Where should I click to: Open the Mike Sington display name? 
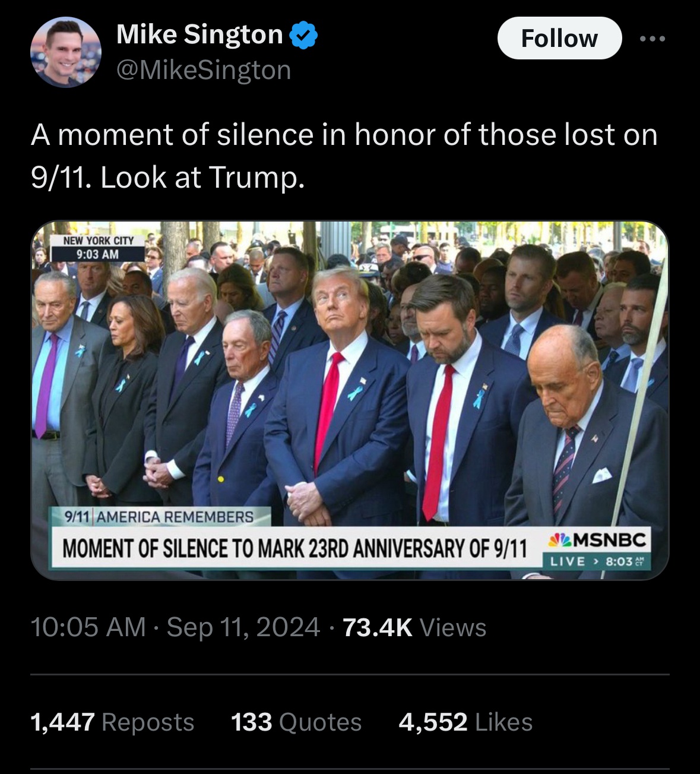click(x=199, y=34)
